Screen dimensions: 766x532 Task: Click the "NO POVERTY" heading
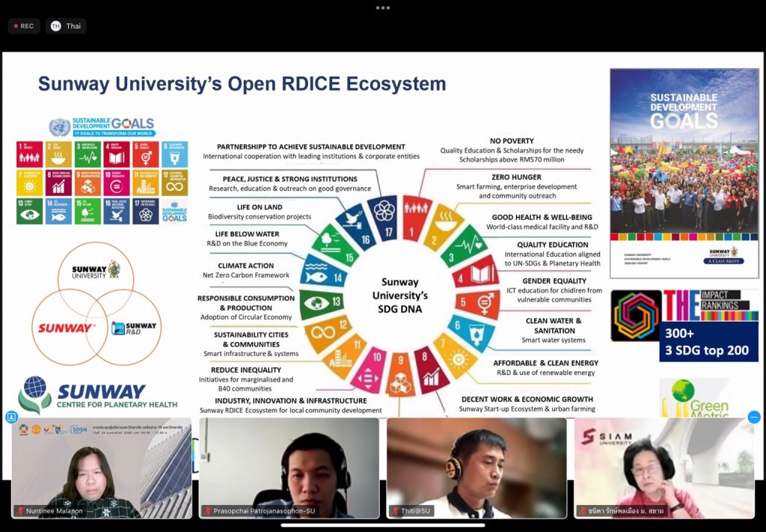click(512, 141)
